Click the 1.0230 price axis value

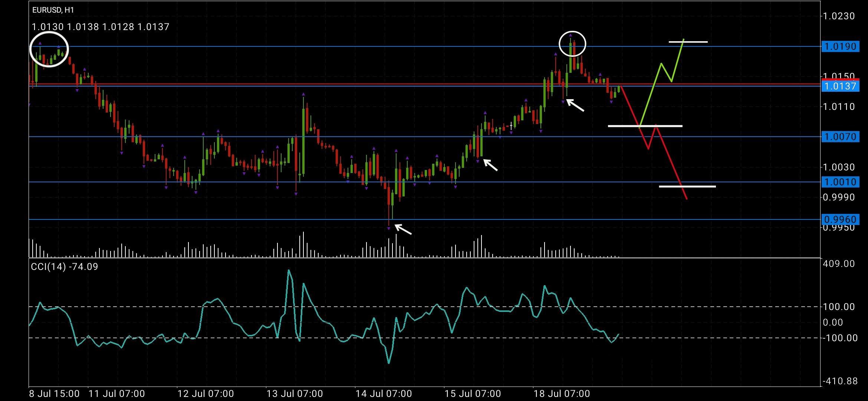click(x=839, y=16)
